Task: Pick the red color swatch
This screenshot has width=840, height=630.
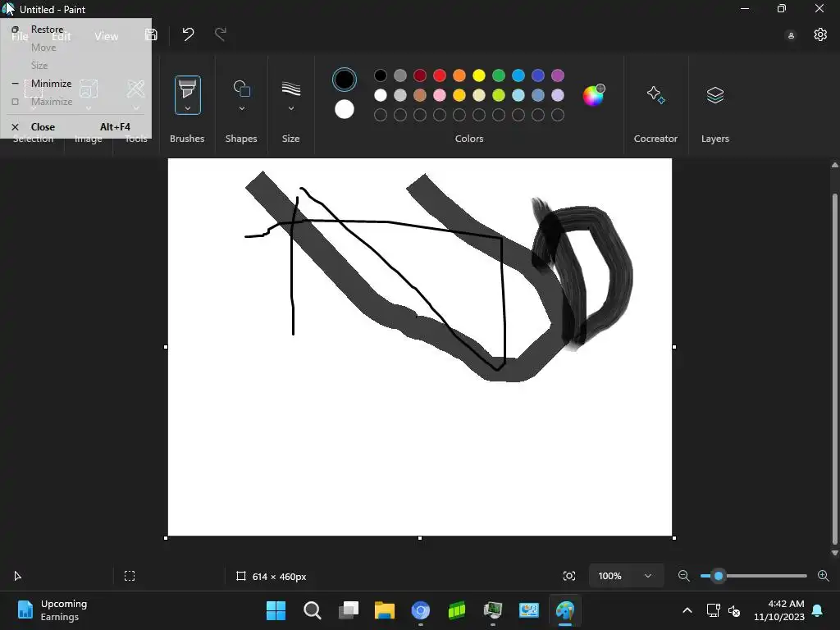Action: click(x=440, y=75)
